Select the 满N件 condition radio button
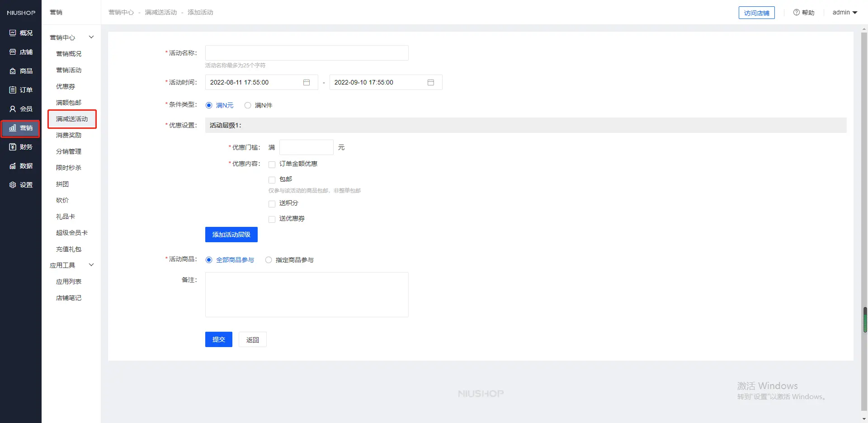Viewport: 868px width, 423px height. tap(248, 105)
